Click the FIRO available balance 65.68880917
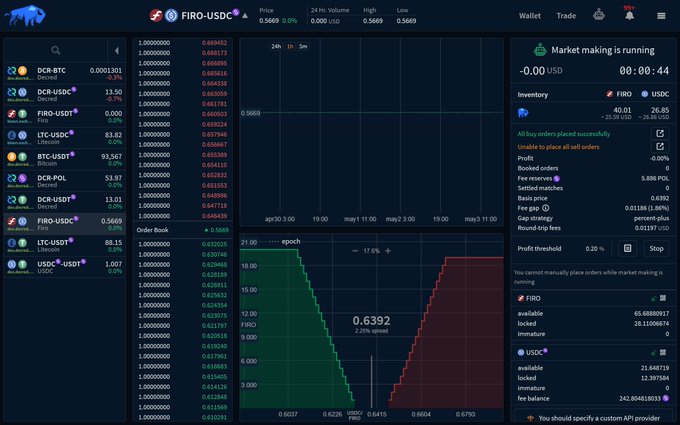Viewport: 680px width, 425px height. coord(651,313)
